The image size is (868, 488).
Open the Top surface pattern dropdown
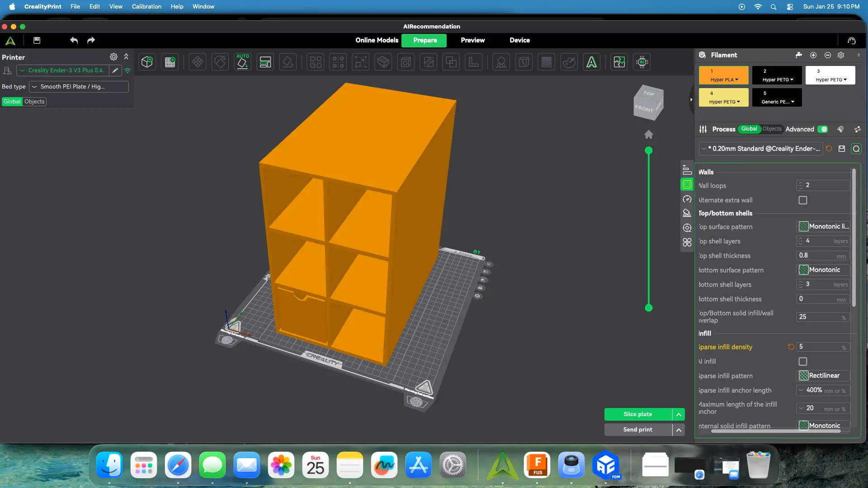pyautogui.click(x=823, y=227)
